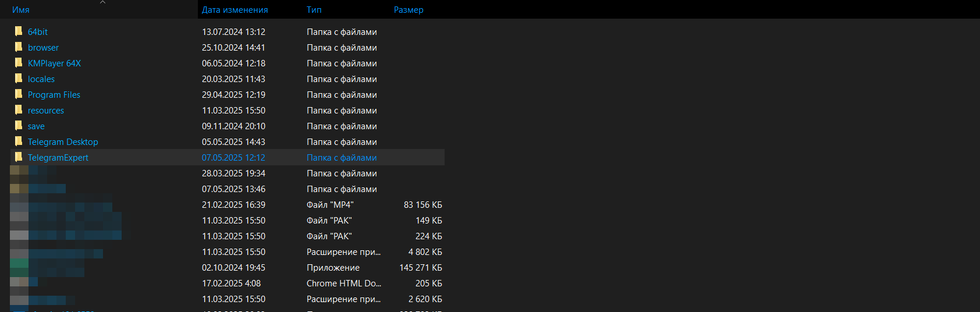Select the Telegram Desktop folder icon
The image size is (980, 312).
click(19, 141)
